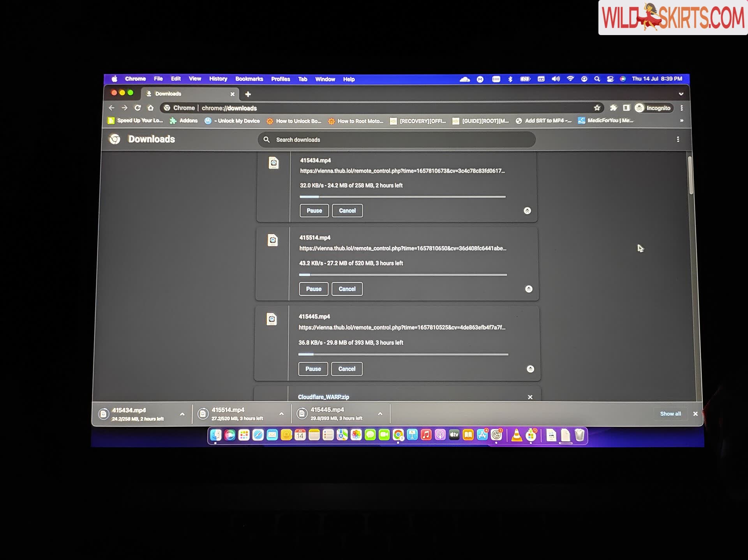
Task: Click the Search downloads input field
Action: coord(397,140)
